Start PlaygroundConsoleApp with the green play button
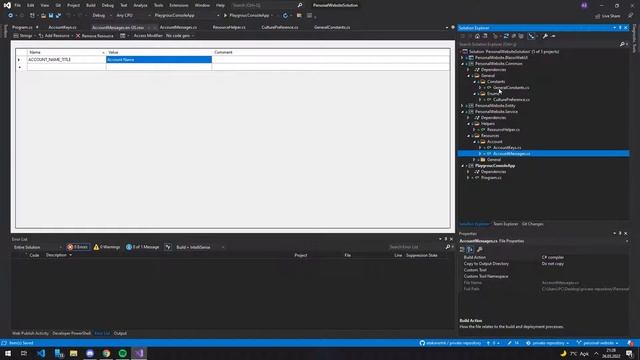Screen dimensions: 640x360 [225, 16]
